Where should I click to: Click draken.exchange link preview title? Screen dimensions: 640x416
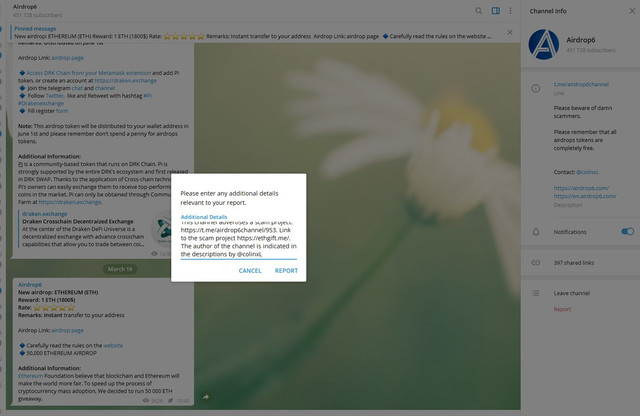coord(45,214)
